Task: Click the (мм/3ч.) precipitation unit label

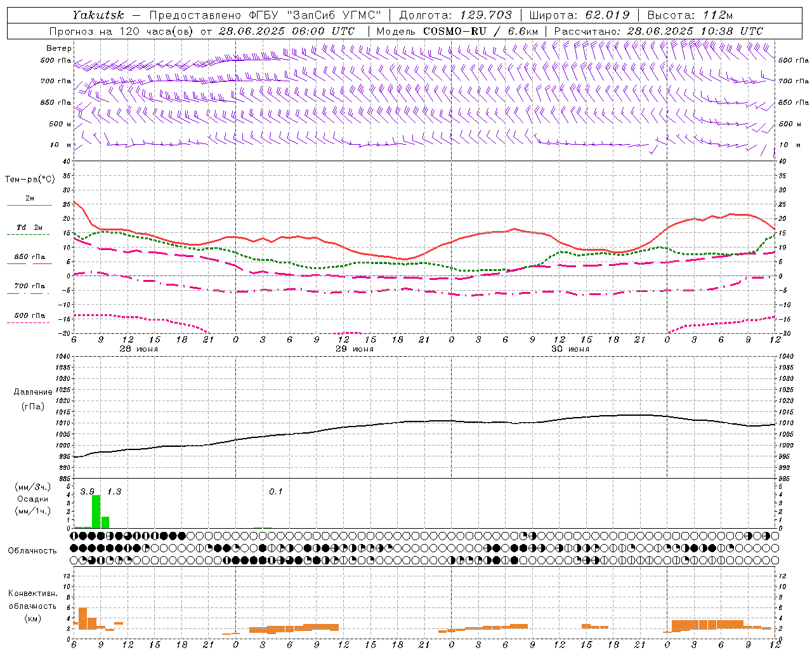Action: [x=32, y=487]
